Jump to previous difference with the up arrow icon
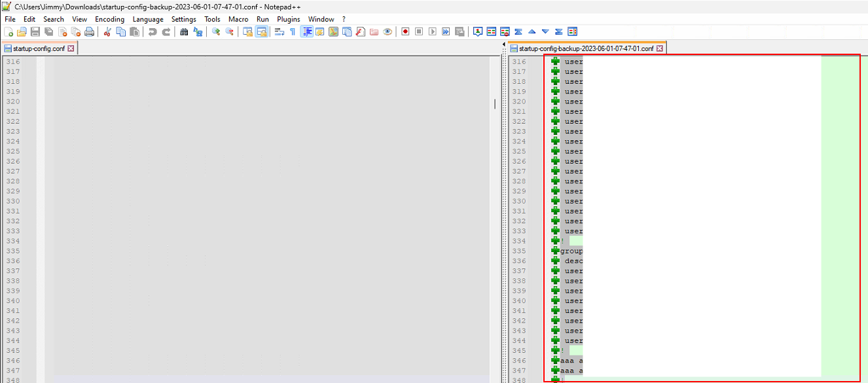868x383 pixels. [x=532, y=31]
